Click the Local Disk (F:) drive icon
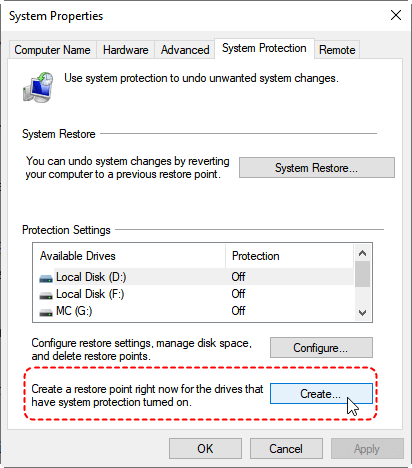Screen dimensions: 412x468 pos(46,295)
